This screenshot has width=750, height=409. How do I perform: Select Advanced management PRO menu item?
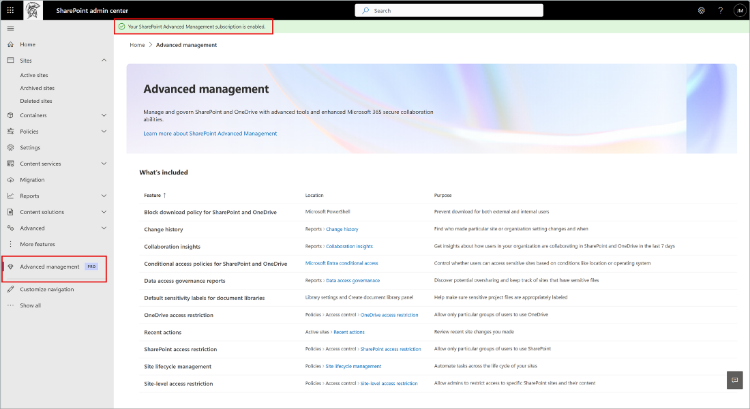[x=54, y=266]
